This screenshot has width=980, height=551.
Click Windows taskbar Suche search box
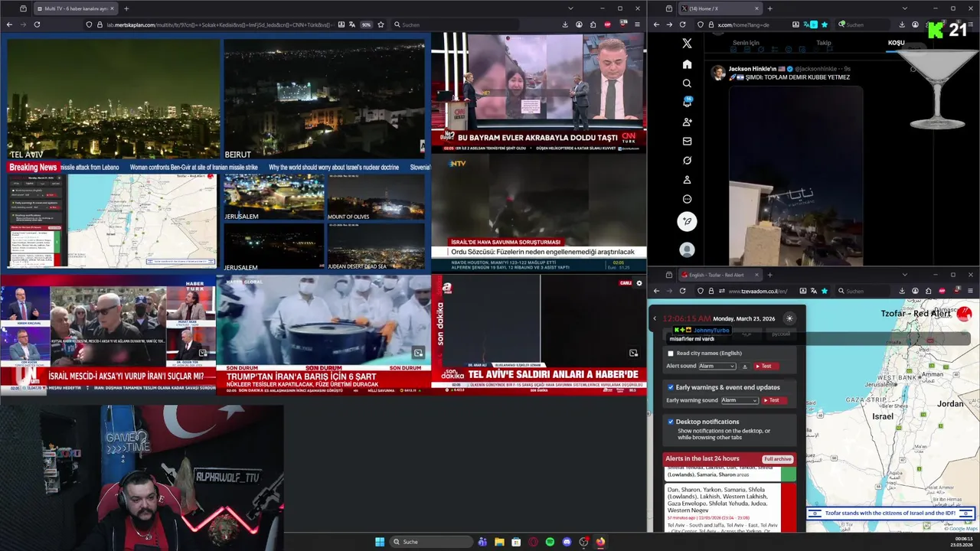click(x=430, y=542)
